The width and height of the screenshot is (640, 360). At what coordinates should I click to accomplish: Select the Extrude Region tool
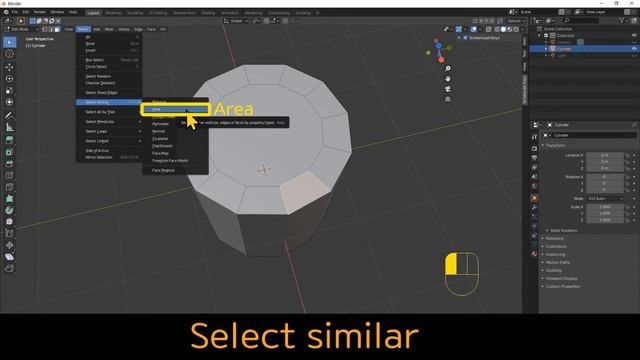9,140
